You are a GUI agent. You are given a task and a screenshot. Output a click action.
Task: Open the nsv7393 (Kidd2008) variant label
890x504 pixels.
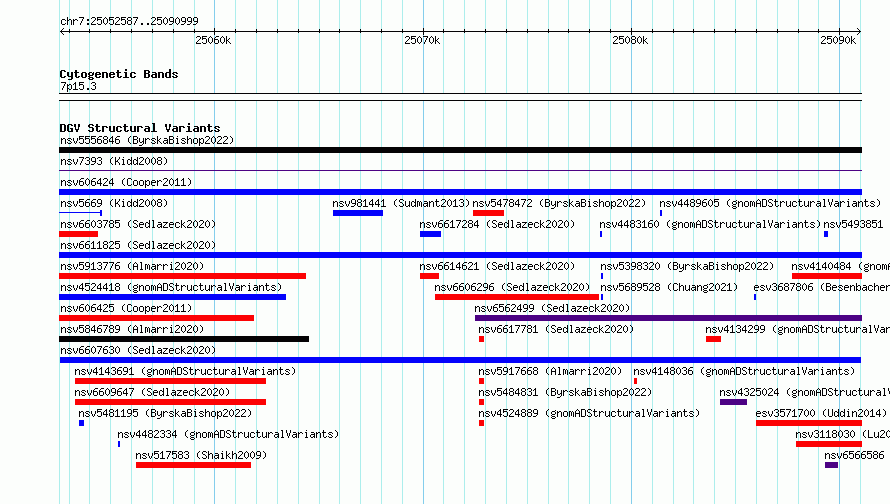(114, 161)
